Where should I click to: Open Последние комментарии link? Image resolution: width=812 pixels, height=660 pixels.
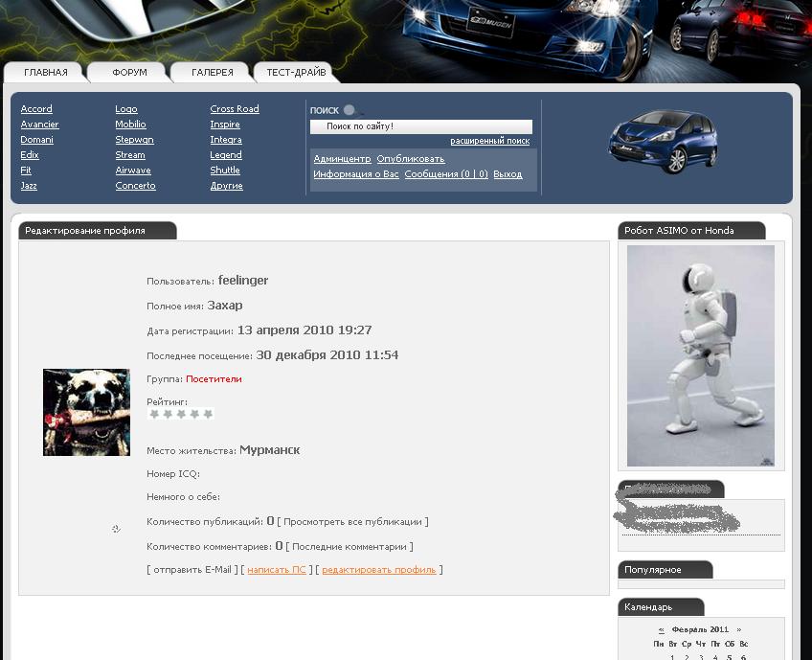[x=350, y=547]
